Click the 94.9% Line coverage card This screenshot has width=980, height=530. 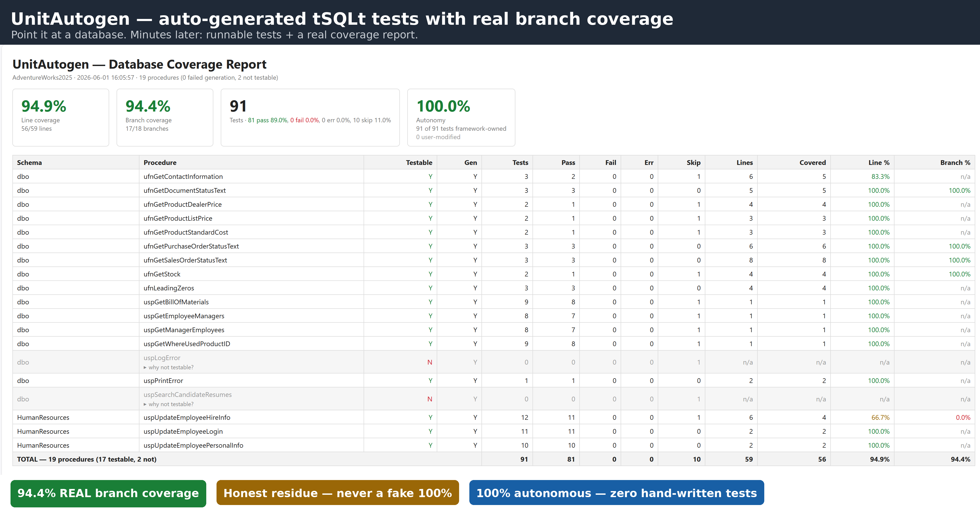[x=61, y=118]
